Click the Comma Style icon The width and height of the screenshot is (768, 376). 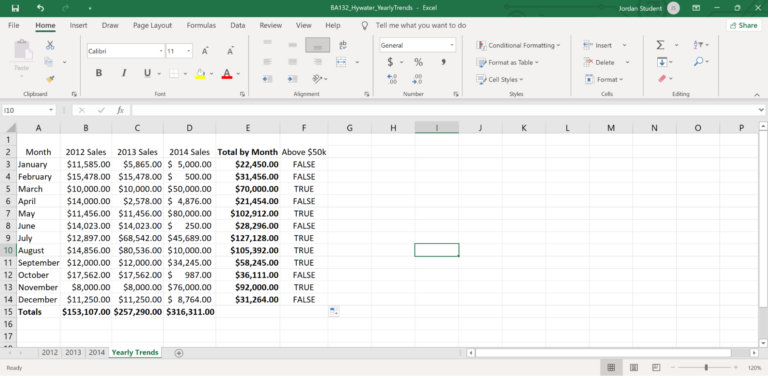coord(443,62)
